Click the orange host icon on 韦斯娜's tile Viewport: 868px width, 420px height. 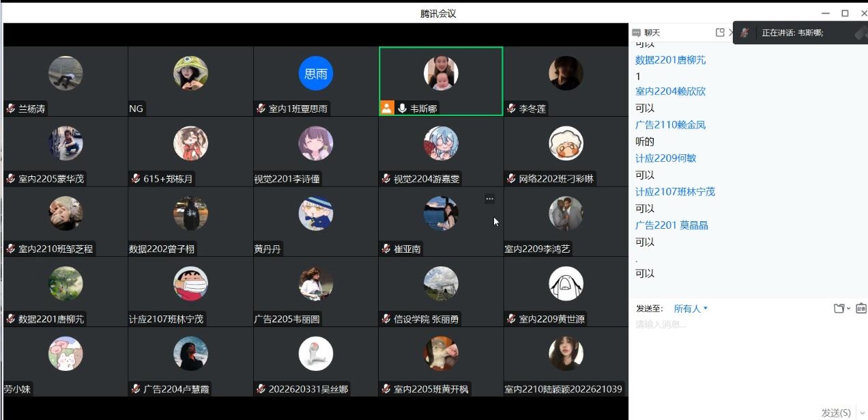coord(387,108)
